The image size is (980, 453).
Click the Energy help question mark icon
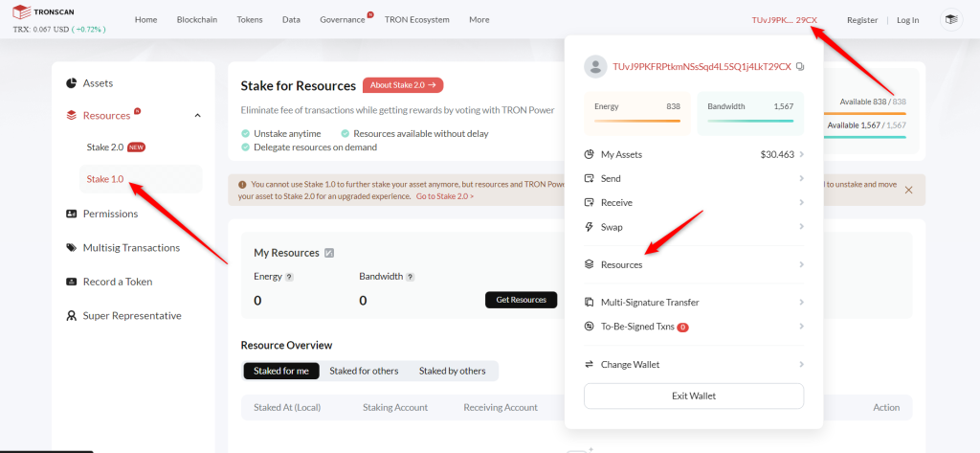coord(289,277)
